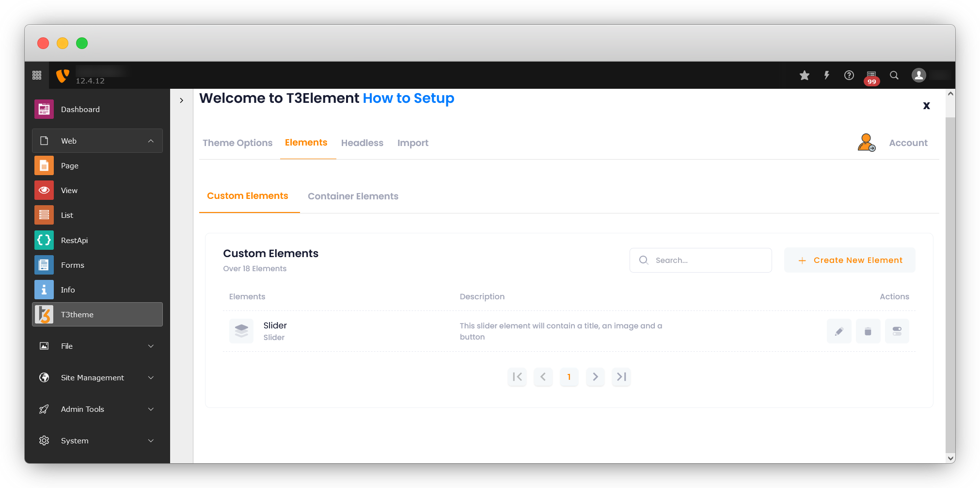The height and width of the screenshot is (488, 980).
Task: Open bookmarks star icon
Action: click(805, 75)
